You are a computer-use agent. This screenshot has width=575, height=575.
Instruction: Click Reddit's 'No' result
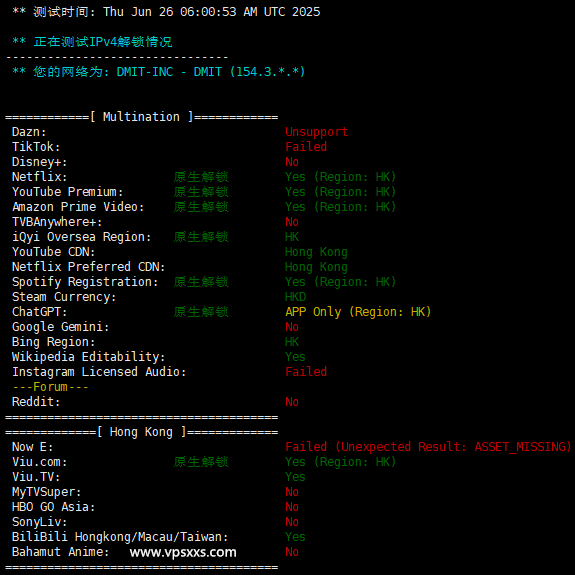click(x=292, y=402)
